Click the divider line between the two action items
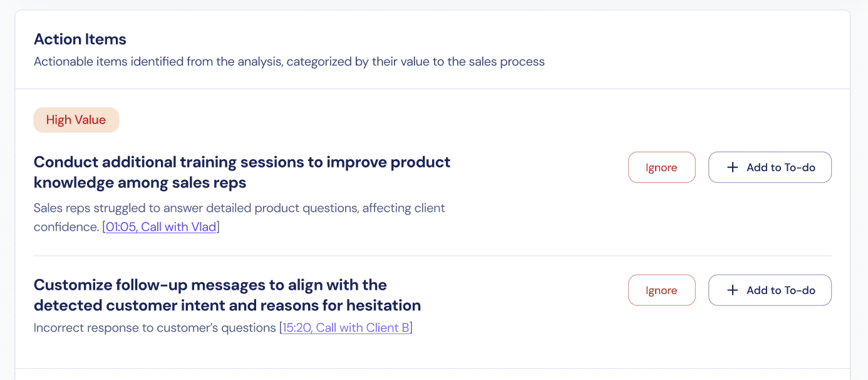The width and height of the screenshot is (868, 380). (433, 256)
